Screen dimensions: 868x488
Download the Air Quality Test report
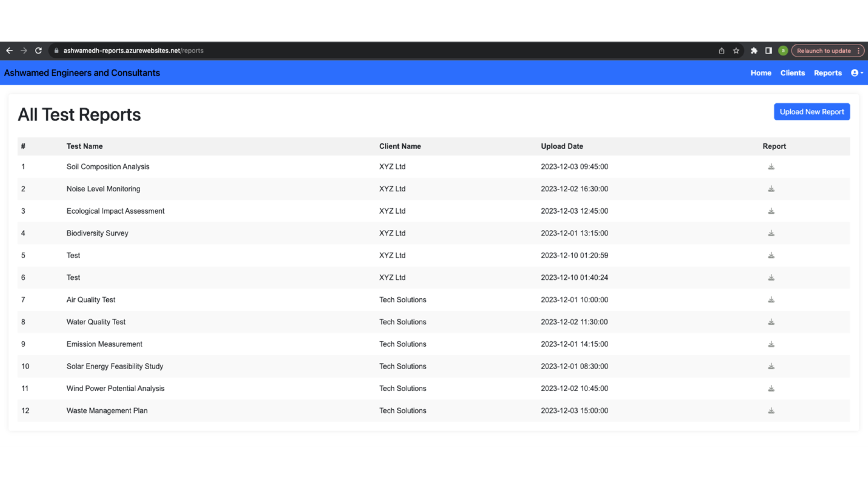tap(771, 300)
